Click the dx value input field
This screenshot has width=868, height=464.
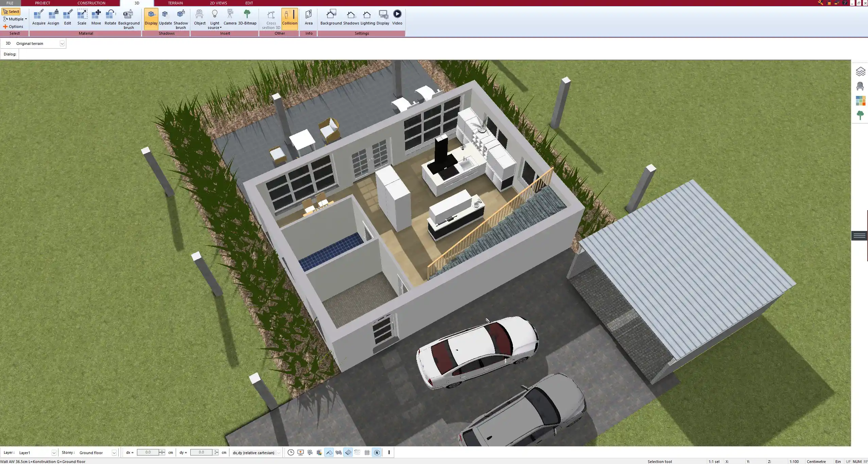[150, 452]
